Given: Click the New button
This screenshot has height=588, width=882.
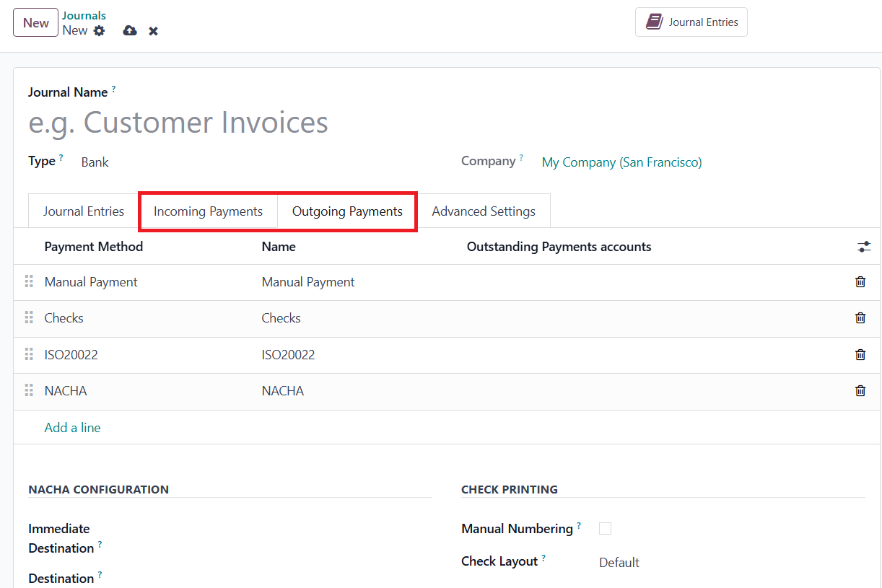Looking at the screenshot, I should point(35,22).
